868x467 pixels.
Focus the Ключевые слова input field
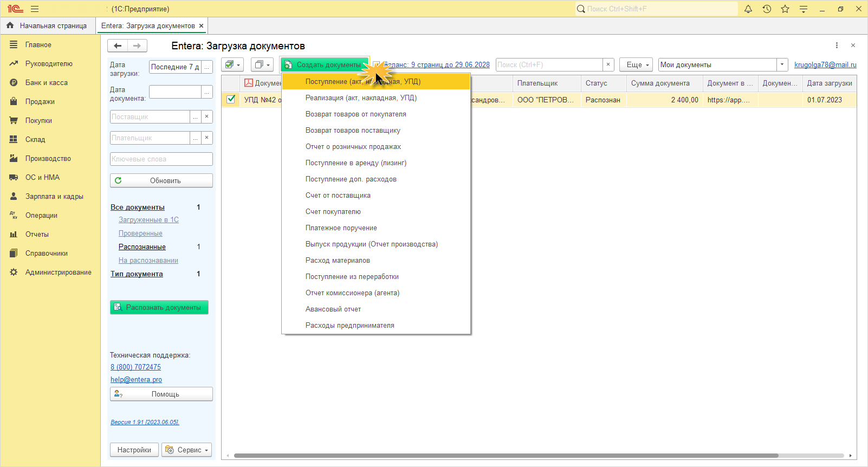tap(161, 159)
